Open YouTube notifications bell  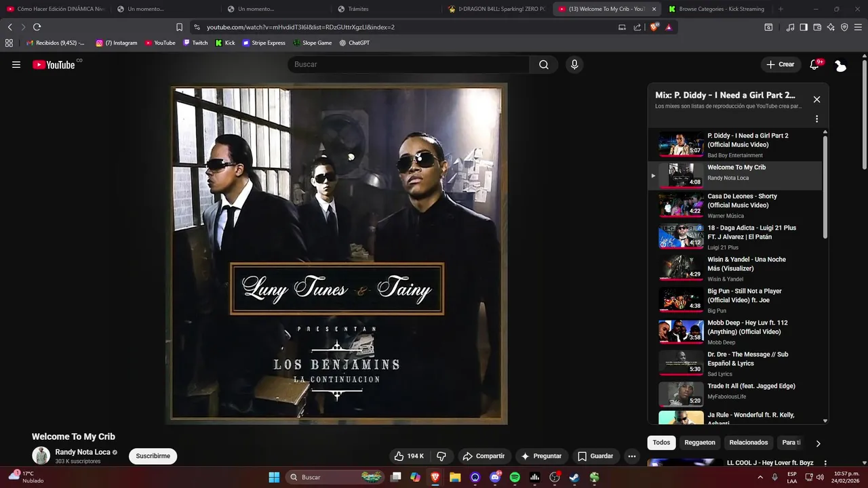pyautogui.click(x=814, y=64)
